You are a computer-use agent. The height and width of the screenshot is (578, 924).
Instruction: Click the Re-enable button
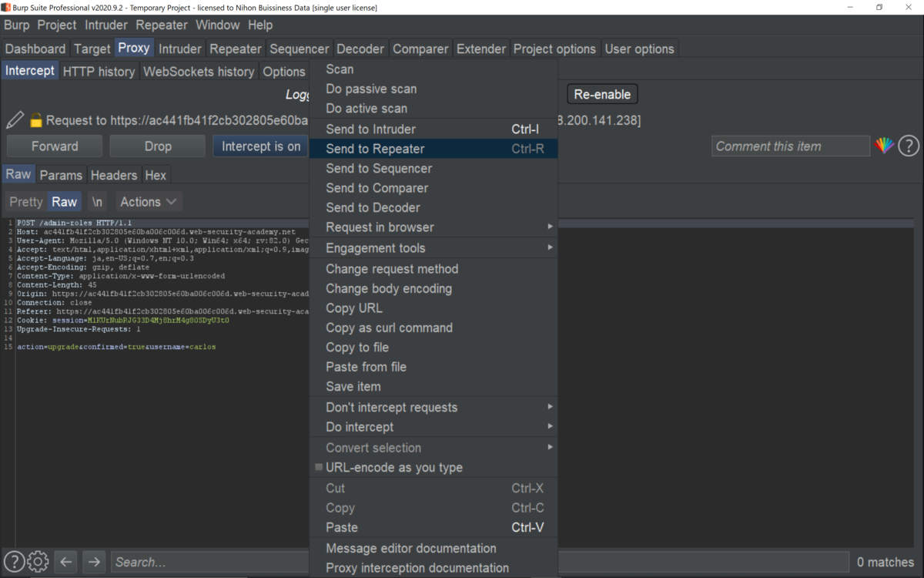(x=602, y=95)
